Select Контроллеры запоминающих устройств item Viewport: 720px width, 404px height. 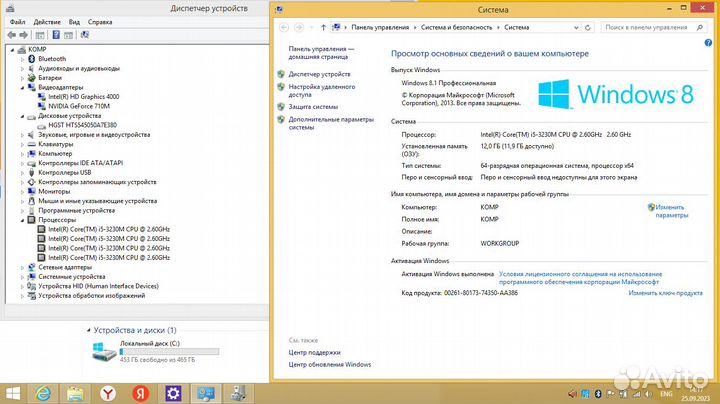pos(97,182)
